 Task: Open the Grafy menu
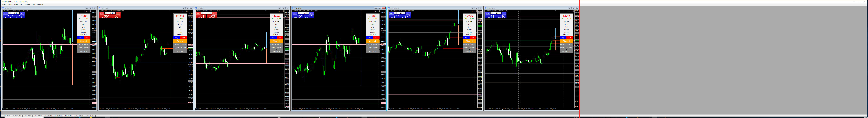click(x=21, y=5)
